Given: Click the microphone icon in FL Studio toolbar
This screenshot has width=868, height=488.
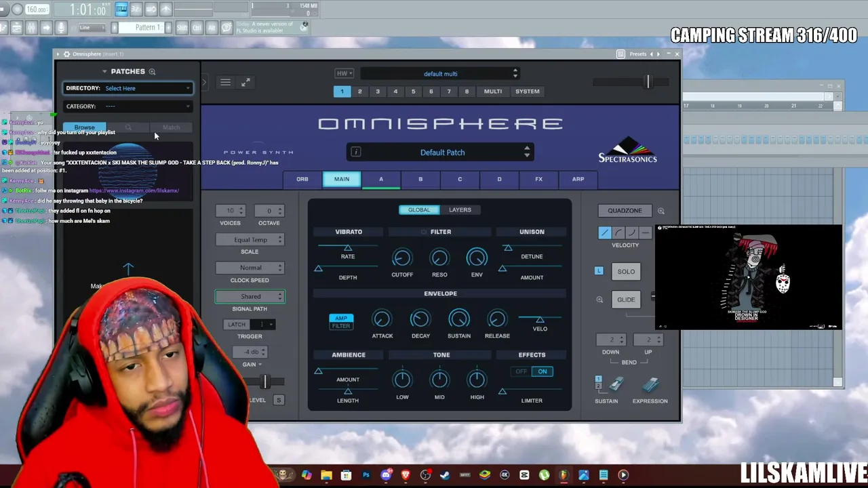Looking at the screenshot, I should 61,27.
